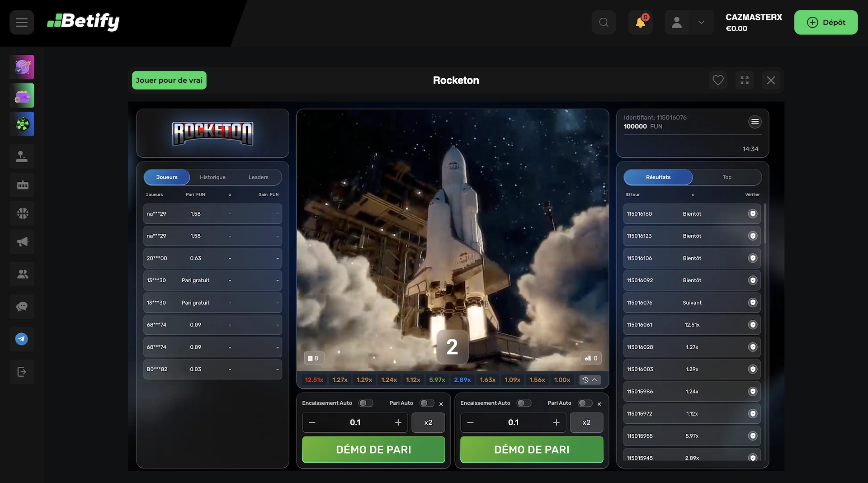The height and width of the screenshot is (483, 868).
Task: Select the promotions megaphone icon
Action: (22, 241)
